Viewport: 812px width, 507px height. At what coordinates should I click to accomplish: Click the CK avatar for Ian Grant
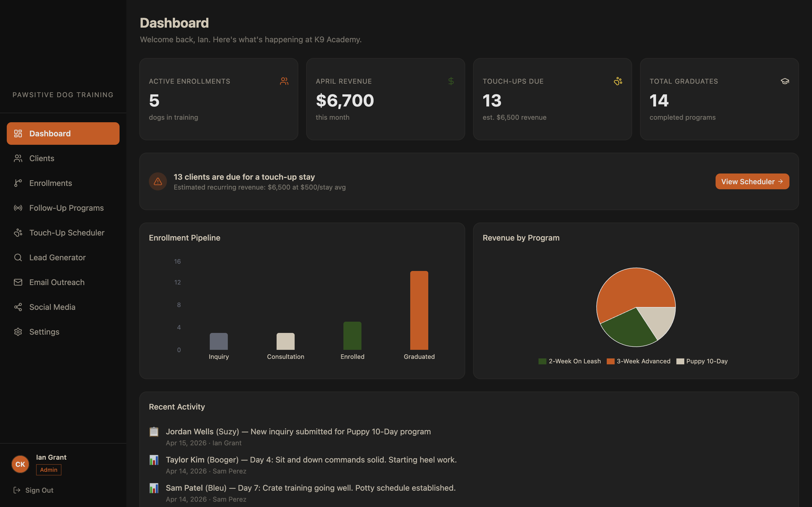coord(20,464)
